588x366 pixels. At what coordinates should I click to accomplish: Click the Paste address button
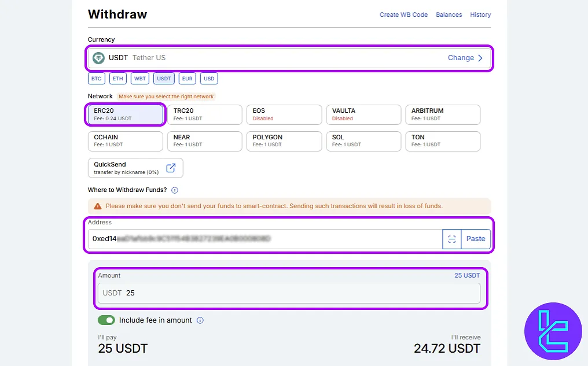point(476,239)
